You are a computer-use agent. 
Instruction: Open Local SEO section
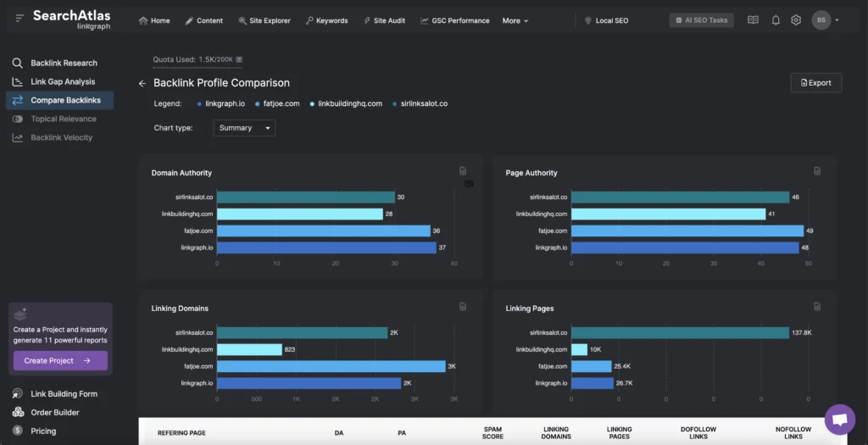(606, 20)
